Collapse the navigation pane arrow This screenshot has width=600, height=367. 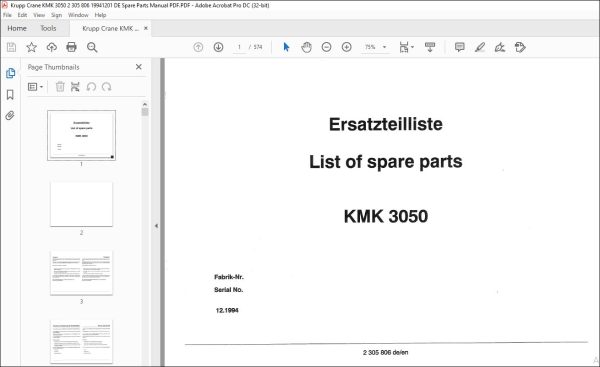156,226
